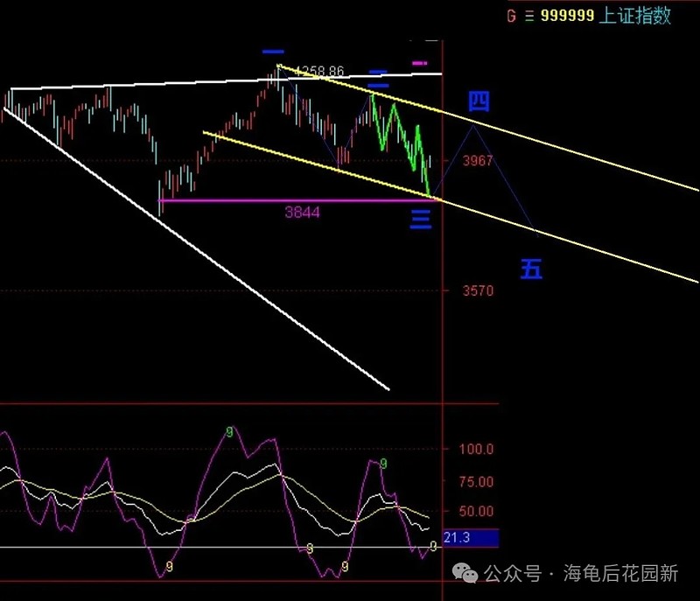Viewport: 700px width, 601px height.
Task: Select the blue wave label 五
Action: (531, 269)
